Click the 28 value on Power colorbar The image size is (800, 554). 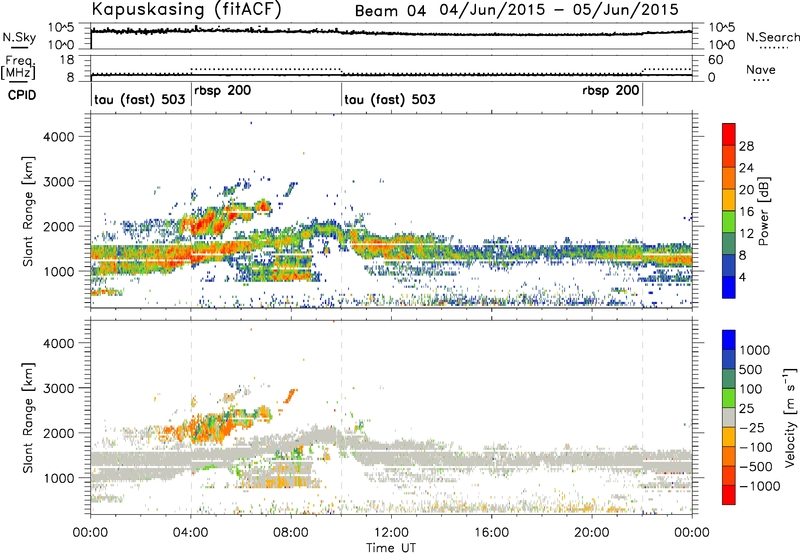(x=746, y=146)
